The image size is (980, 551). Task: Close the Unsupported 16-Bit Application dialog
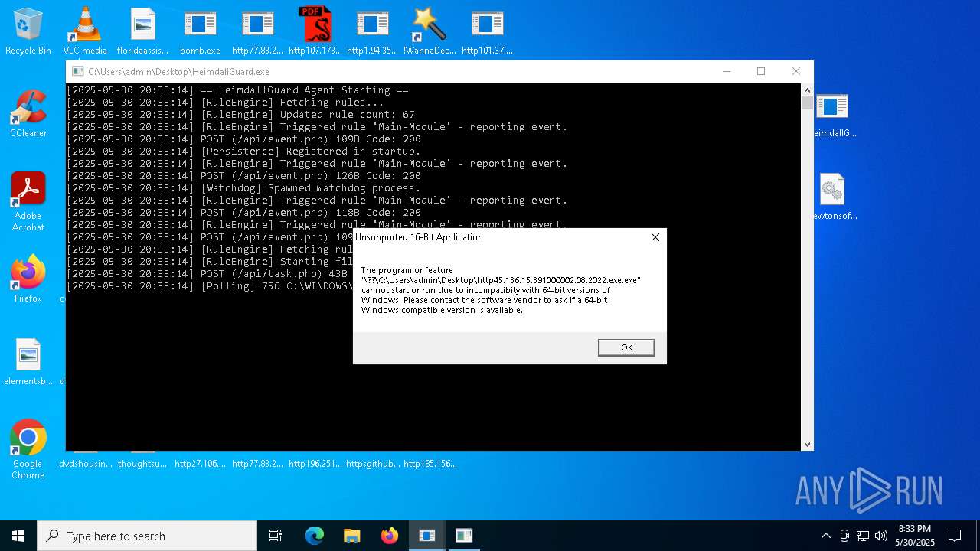coord(655,237)
